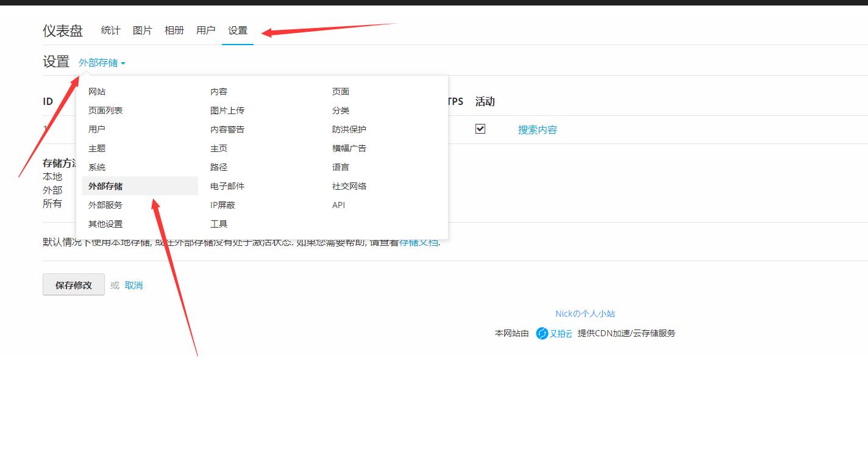868x454 pixels.
Task: Choose 社交网络 in the settings menu
Action: point(347,186)
